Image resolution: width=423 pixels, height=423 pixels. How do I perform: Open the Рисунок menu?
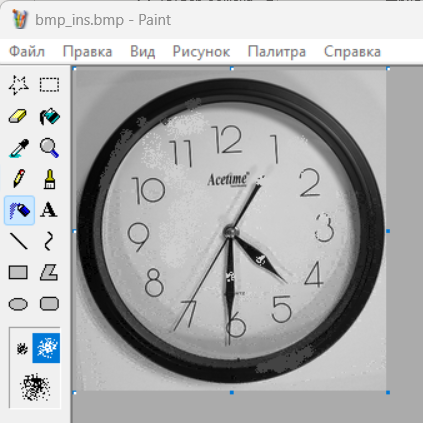click(201, 52)
